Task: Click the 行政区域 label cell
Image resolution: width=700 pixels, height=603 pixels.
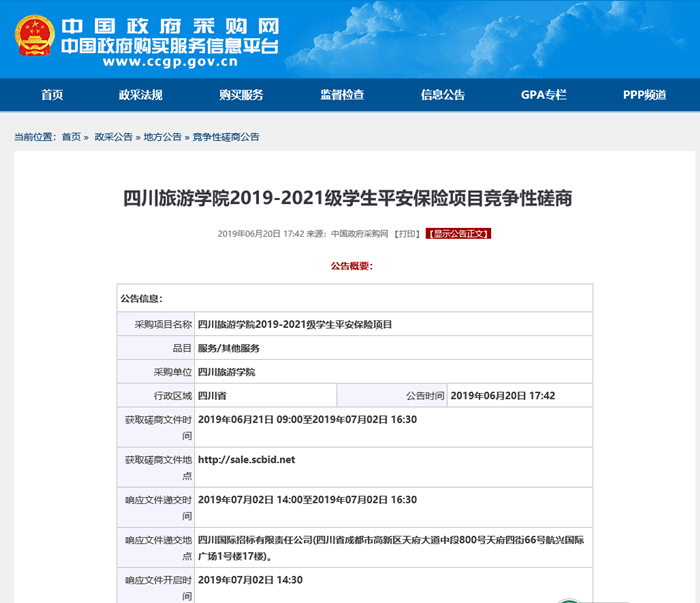Action: pyautogui.click(x=156, y=395)
